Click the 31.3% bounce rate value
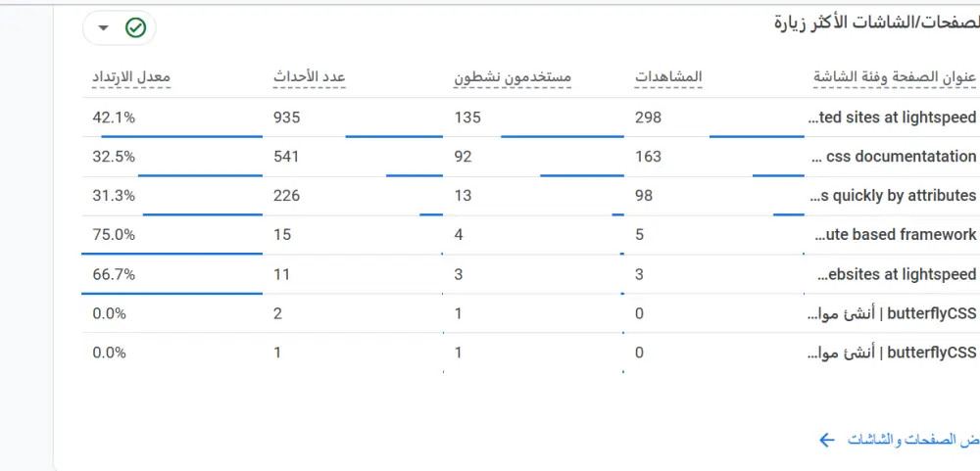 click(x=114, y=196)
